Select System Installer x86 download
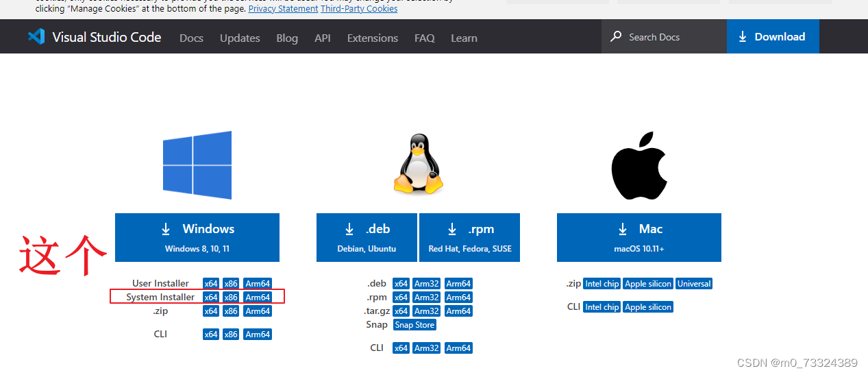The image size is (868, 375). tap(231, 298)
